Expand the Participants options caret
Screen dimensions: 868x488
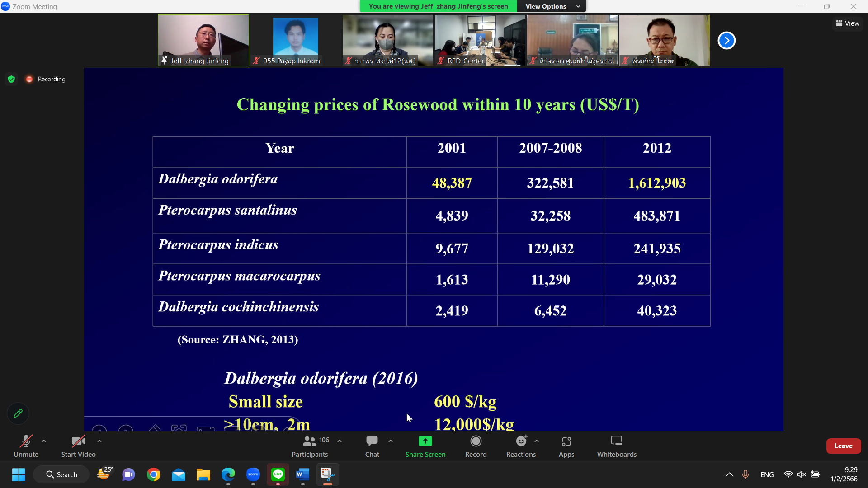pos(340,441)
